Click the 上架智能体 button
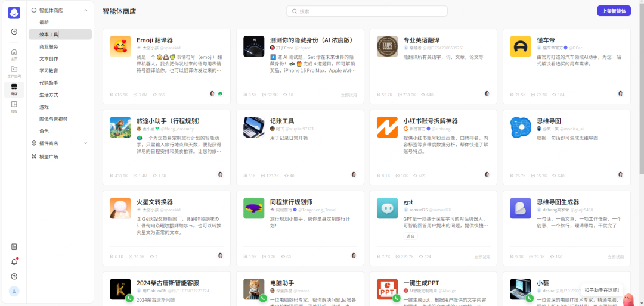This screenshot has height=306, width=644. 614,11
